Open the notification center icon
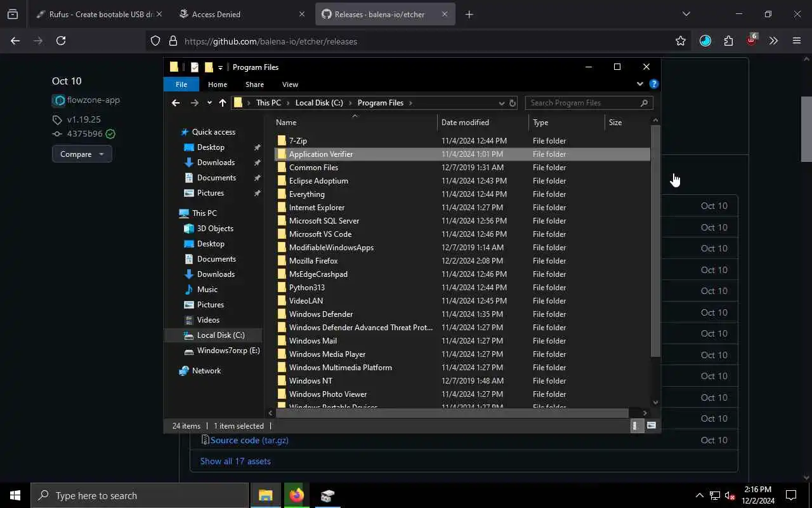 (x=791, y=495)
